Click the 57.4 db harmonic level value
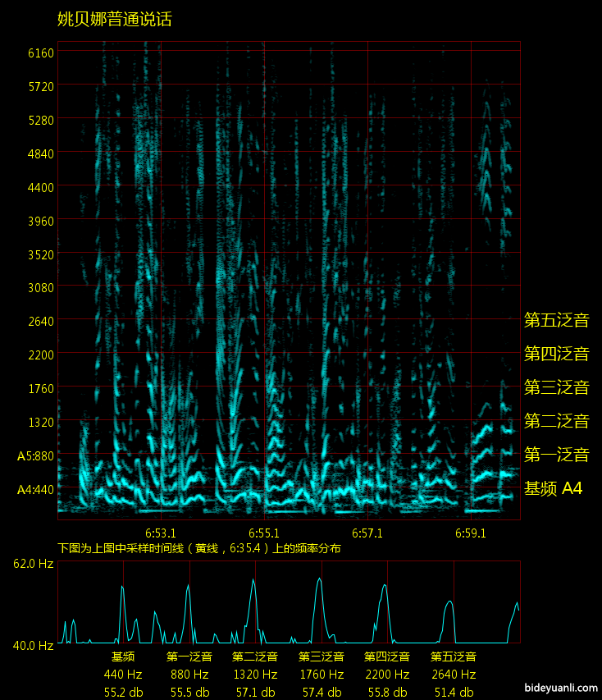Image resolution: width=602 pixels, height=700 pixels. coord(320,692)
